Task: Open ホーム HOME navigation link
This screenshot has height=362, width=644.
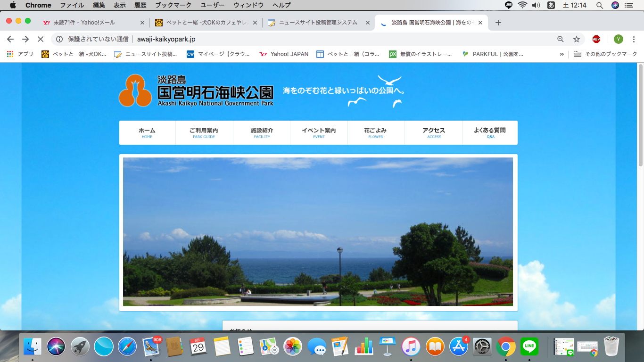Action: pos(147,133)
